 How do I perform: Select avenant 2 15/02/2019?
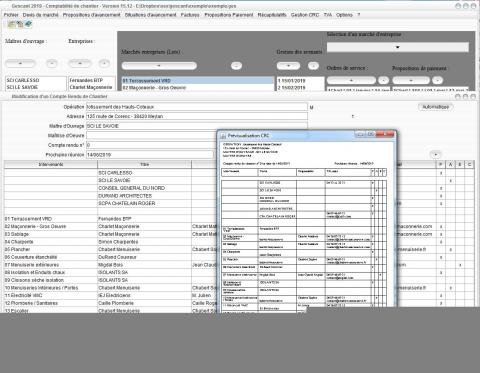[300, 88]
